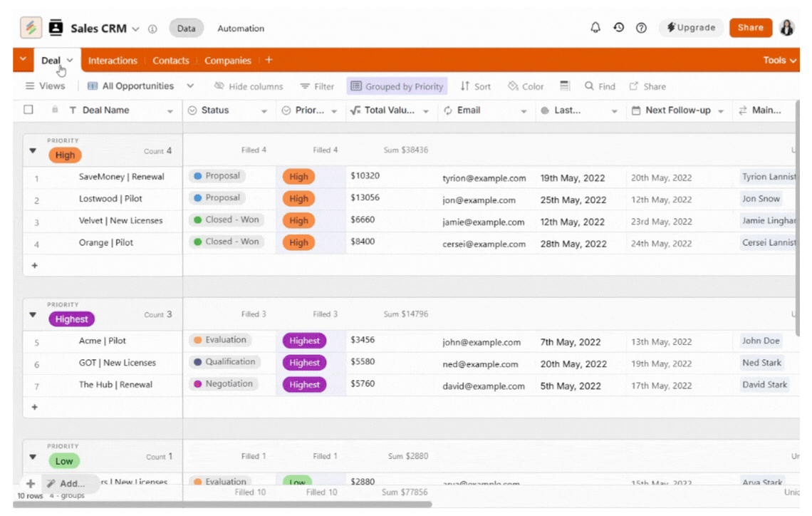Click the user profile avatar
The height and width of the screenshot is (516, 812).
click(787, 28)
